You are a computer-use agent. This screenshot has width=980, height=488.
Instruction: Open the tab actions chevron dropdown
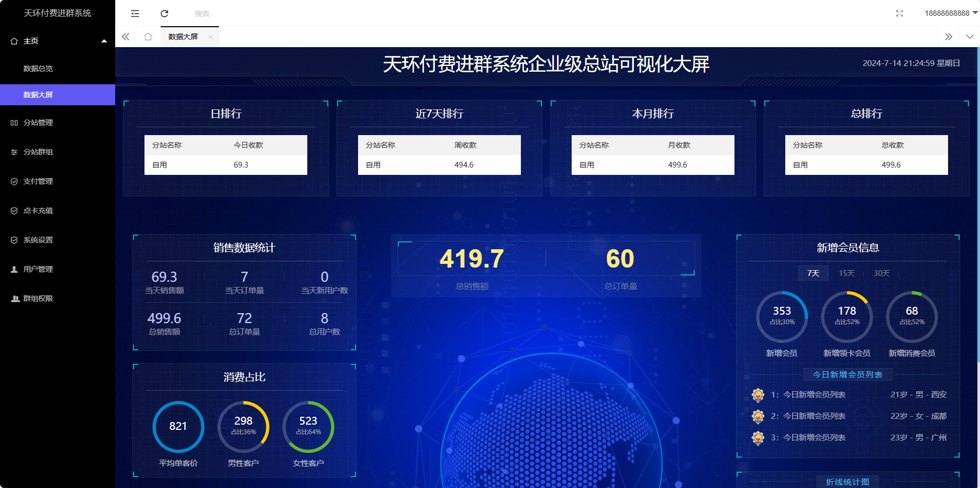[x=970, y=37]
